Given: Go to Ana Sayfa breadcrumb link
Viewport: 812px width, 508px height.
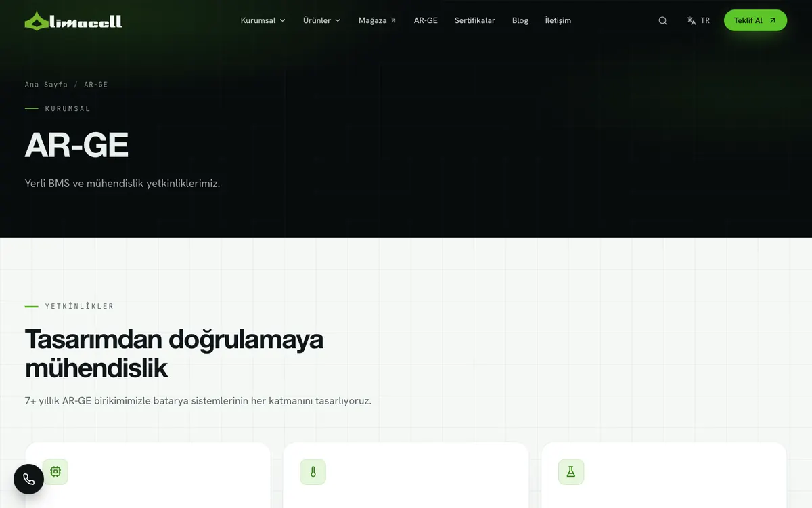Looking at the screenshot, I should coord(46,85).
